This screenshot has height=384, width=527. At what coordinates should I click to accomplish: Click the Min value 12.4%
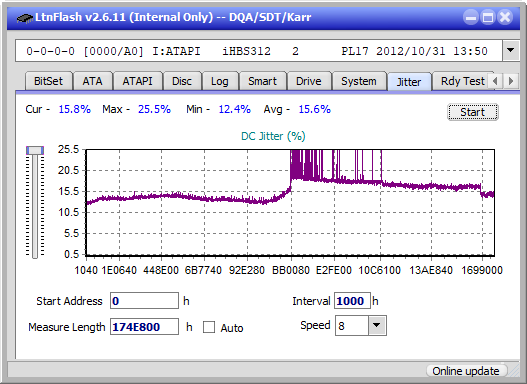(235, 110)
